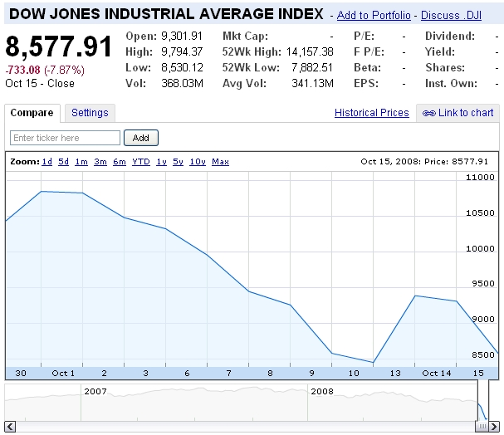This screenshot has width=504, height=435.
Task: Click the Low value 8,530.12
Action: tap(182, 67)
